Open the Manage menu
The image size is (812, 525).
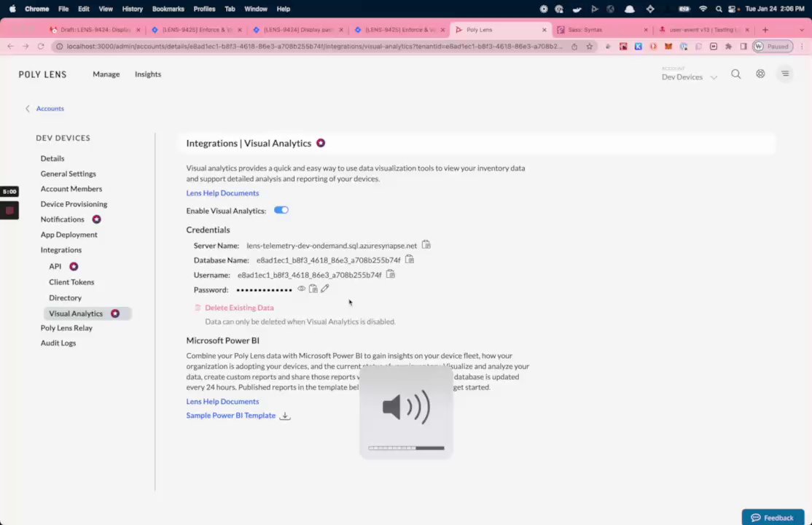[x=106, y=74]
